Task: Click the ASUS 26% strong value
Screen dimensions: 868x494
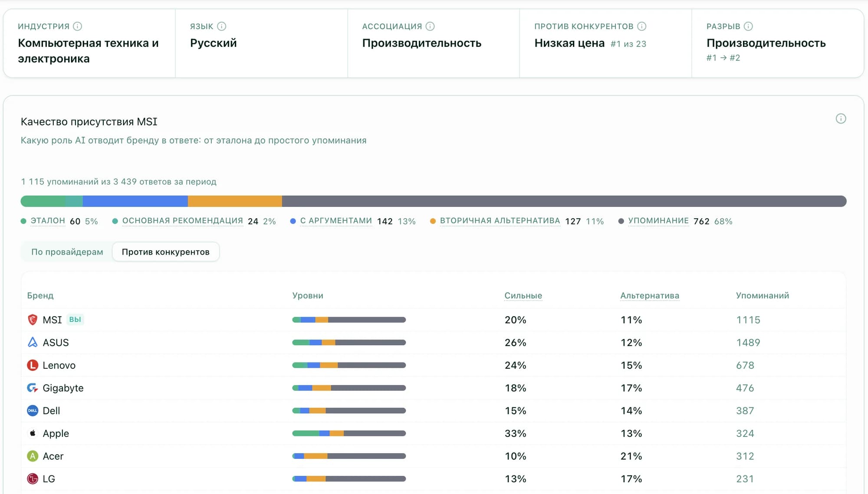Action: [516, 343]
